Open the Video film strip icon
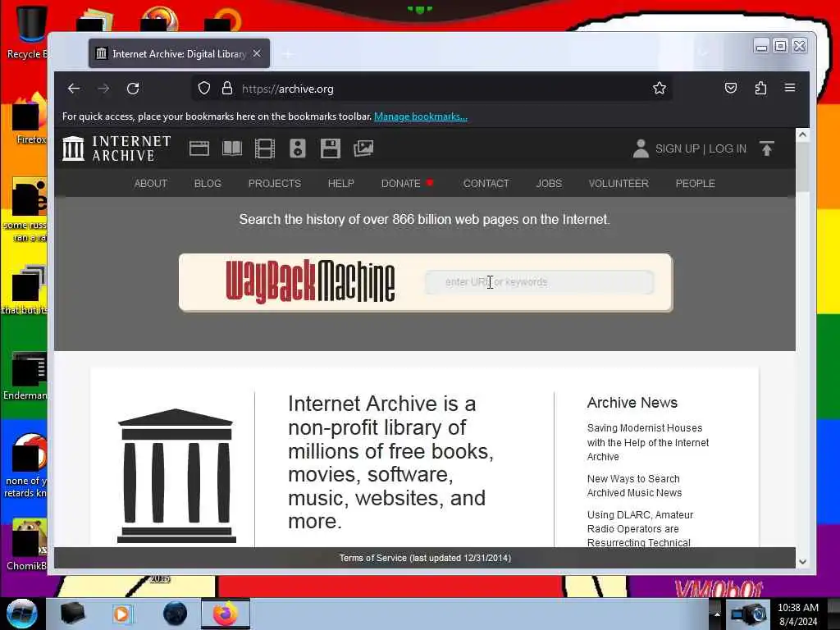840x630 pixels. 265,148
